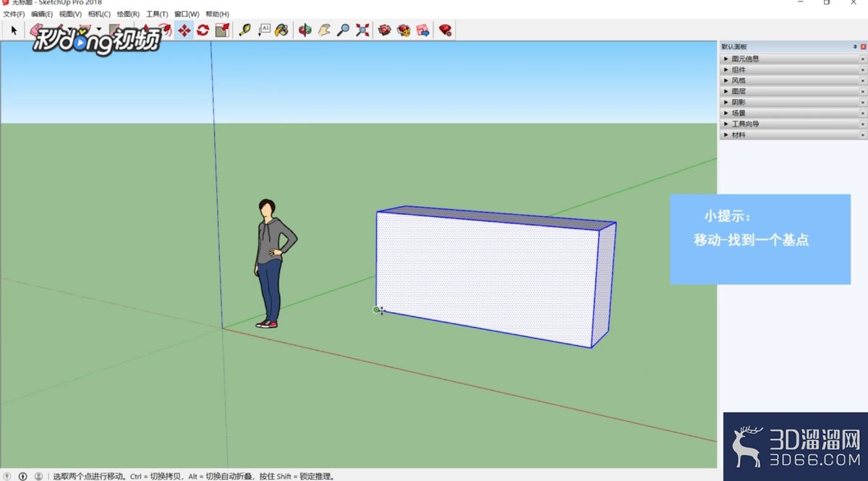Open the Extension Warehouse icon

point(404,30)
